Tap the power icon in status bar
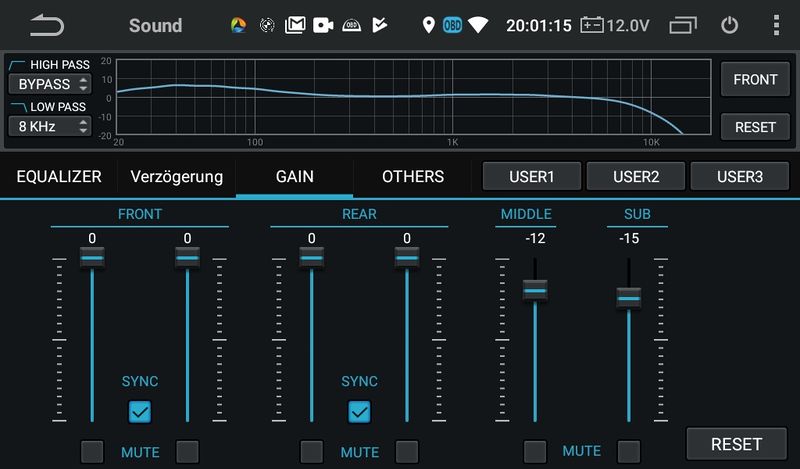The height and width of the screenshot is (469, 800). 730,25
